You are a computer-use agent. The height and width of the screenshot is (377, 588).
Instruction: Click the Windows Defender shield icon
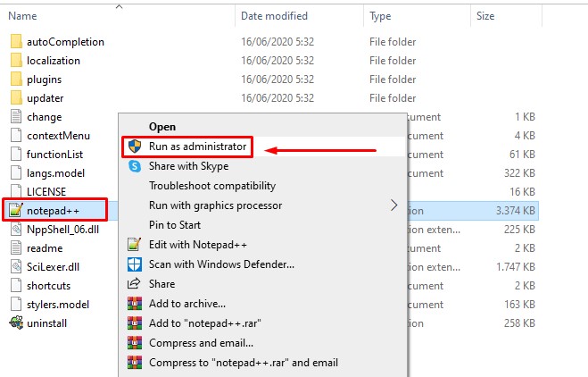134,264
